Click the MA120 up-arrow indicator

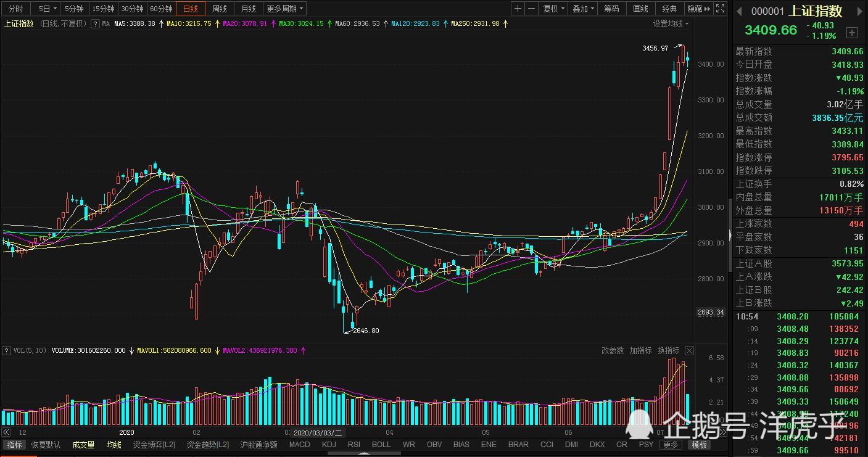tap(445, 24)
